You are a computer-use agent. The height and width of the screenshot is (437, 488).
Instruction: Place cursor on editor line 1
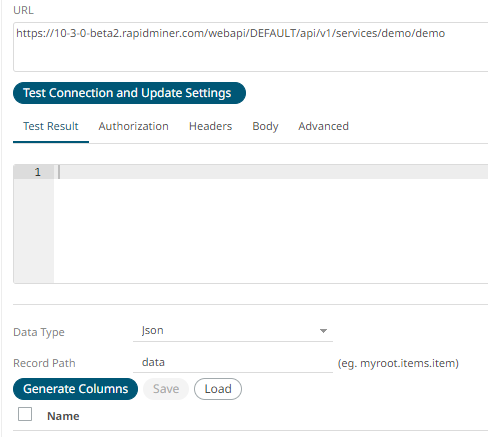pyautogui.click(x=271, y=172)
